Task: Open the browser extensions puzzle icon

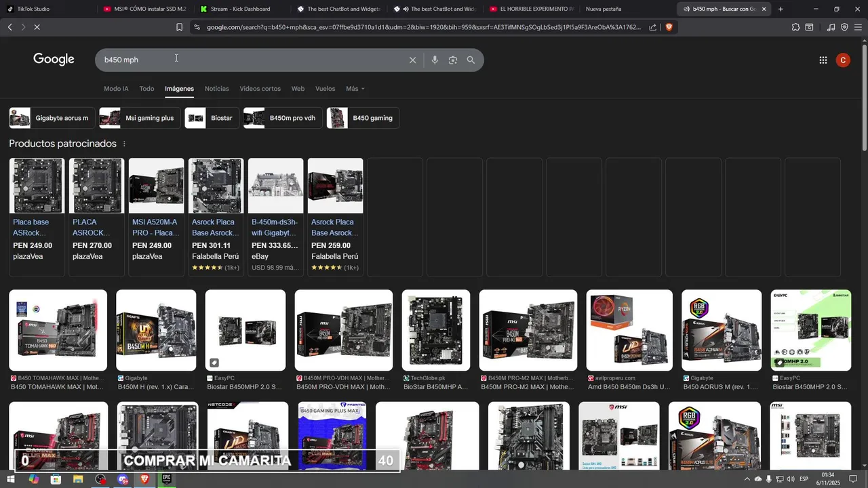Action: coord(795,27)
